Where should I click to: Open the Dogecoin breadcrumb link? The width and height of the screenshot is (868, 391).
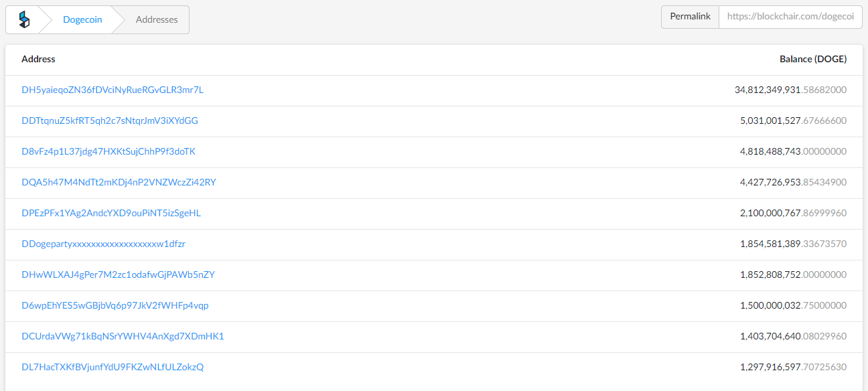click(x=82, y=19)
